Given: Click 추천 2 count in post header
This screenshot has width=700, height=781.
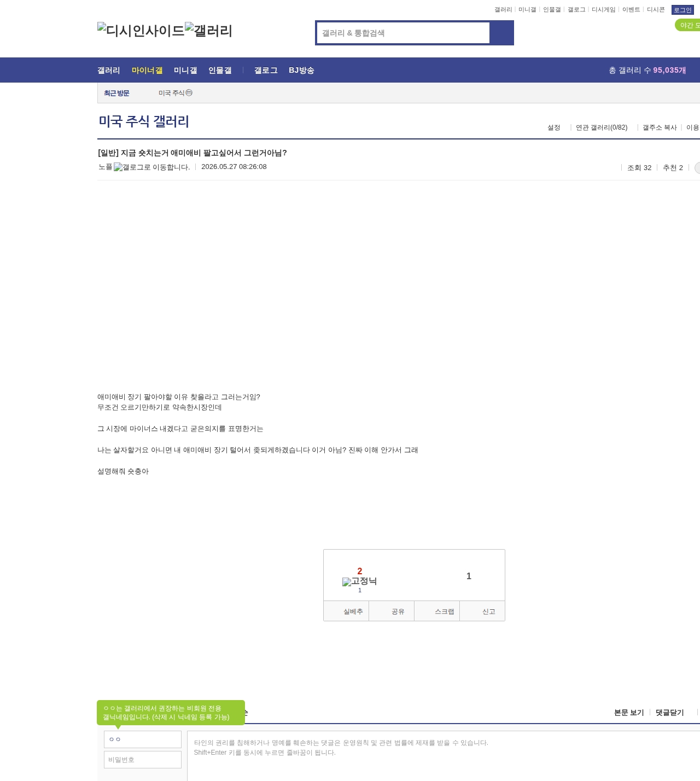Looking at the screenshot, I should 673,168.
